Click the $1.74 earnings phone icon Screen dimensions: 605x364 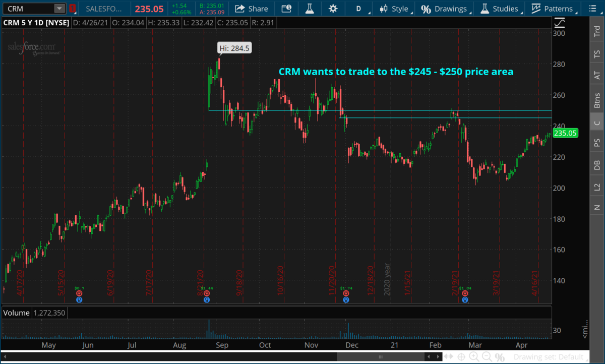pos(346,293)
